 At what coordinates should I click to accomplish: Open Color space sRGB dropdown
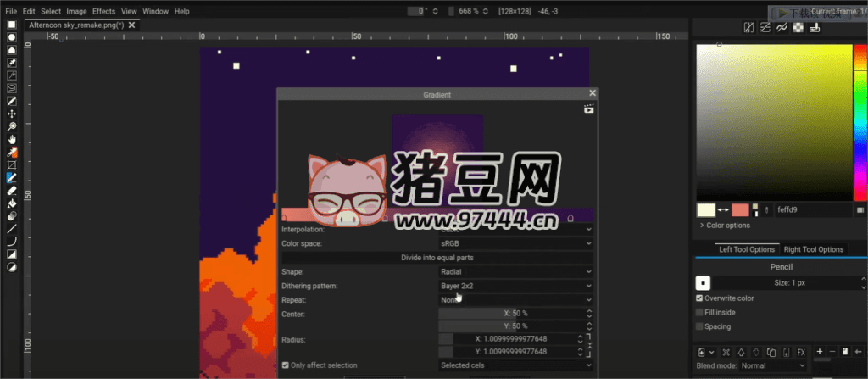(516, 243)
